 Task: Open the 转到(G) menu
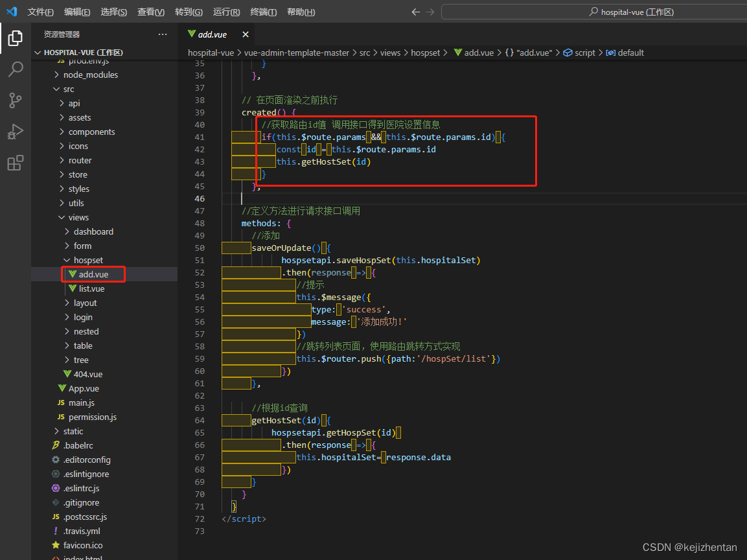(189, 12)
